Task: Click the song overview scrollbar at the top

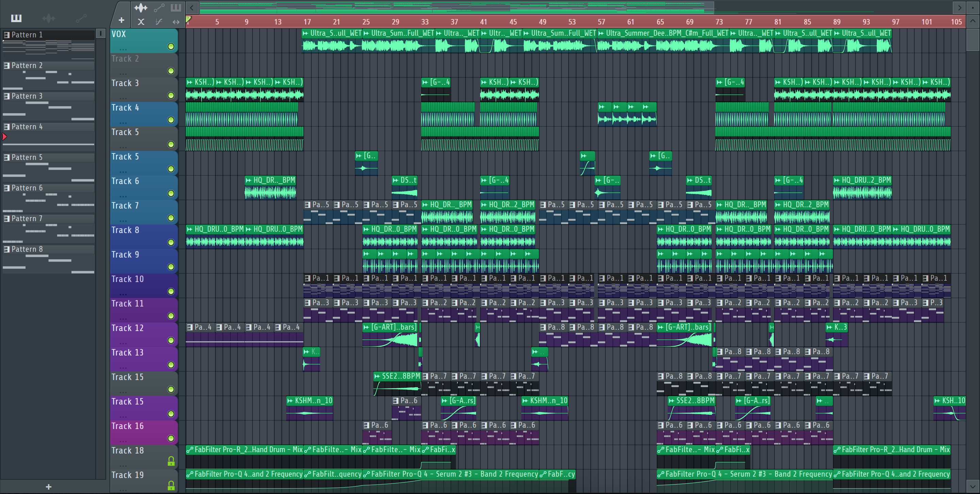Action: pyautogui.click(x=457, y=7)
